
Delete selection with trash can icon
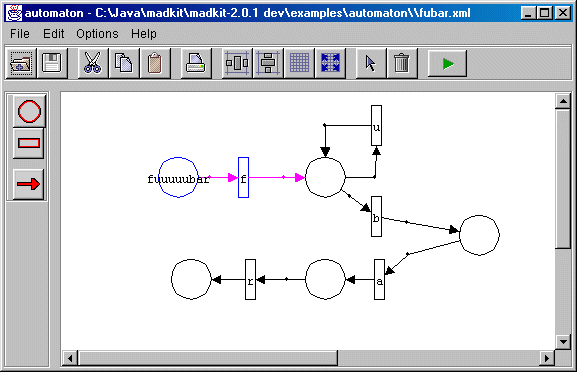tap(402, 63)
